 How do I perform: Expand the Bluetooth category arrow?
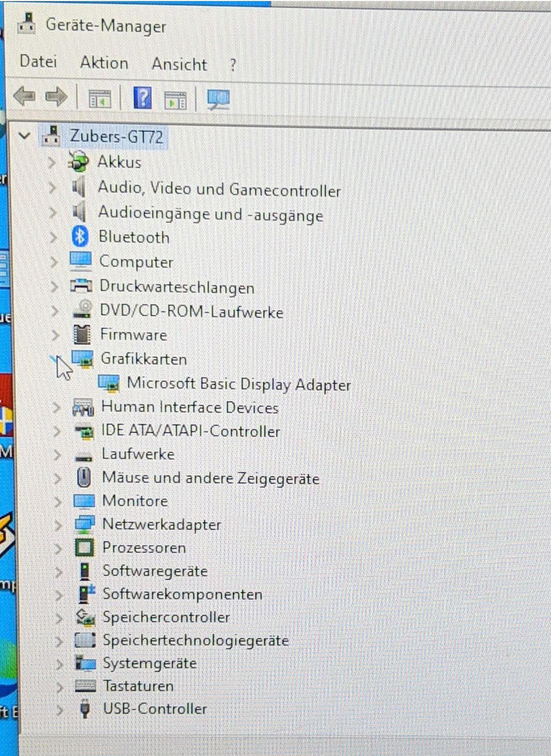[x=53, y=237]
